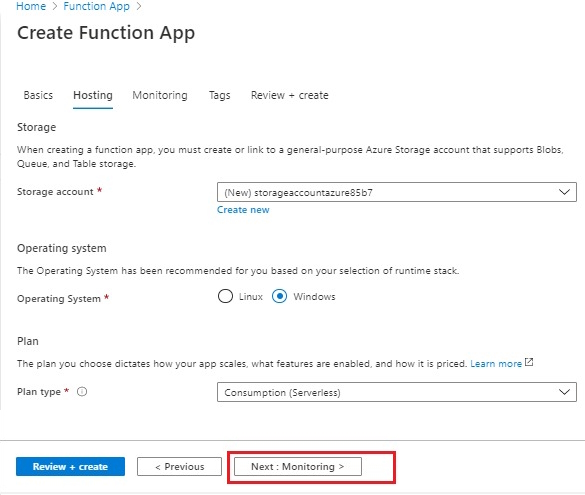Click the Plan type dropdown chevron
The height and width of the screenshot is (495, 585).
point(564,392)
